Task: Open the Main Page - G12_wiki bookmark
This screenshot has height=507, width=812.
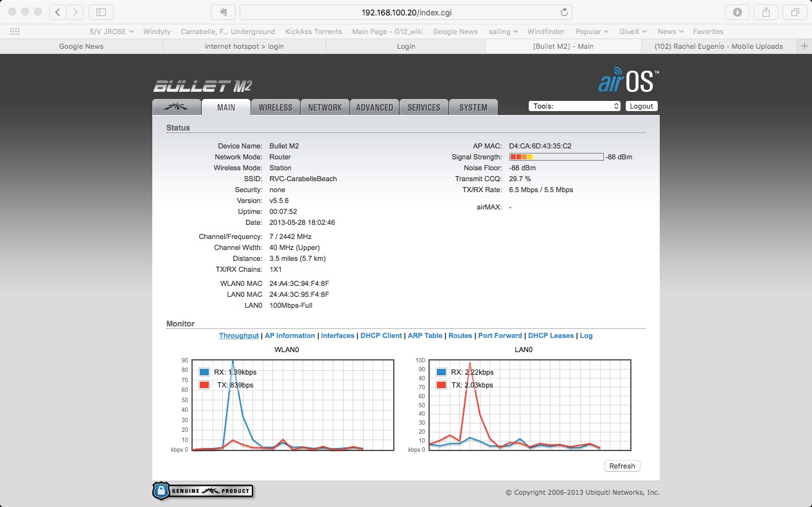Action: 387,31
